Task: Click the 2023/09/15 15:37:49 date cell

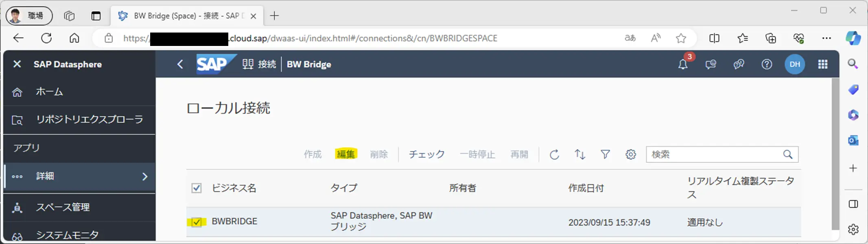Action: point(609,222)
